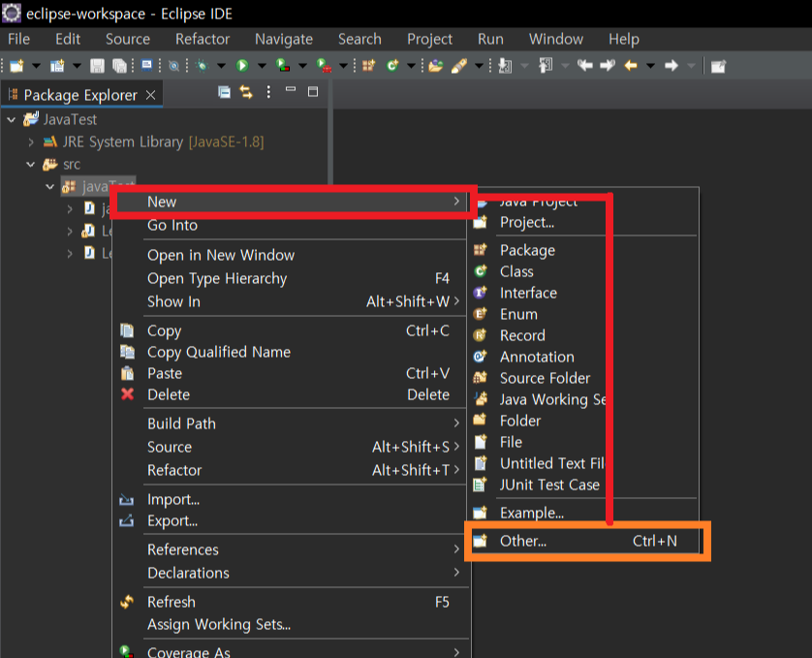The width and height of the screenshot is (812, 658).
Task: Close the Package Explorer tab
Action: click(x=151, y=95)
